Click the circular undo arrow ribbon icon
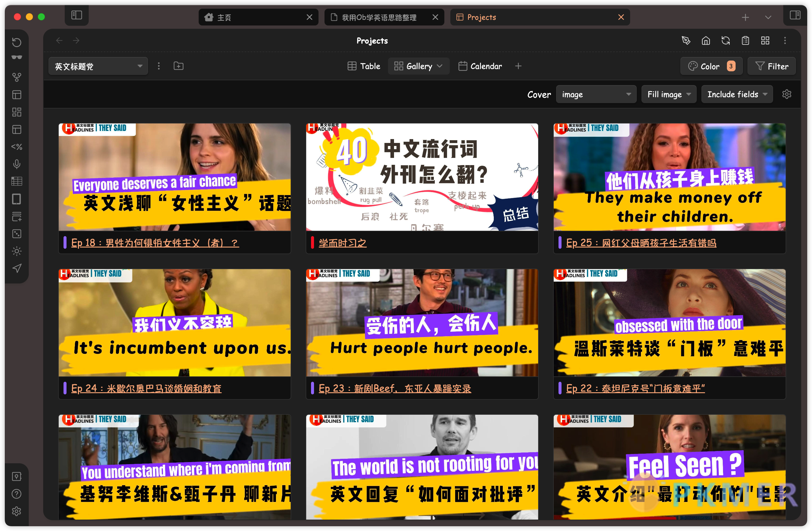Image resolution: width=812 pixels, height=531 pixels. click(17, 42)
